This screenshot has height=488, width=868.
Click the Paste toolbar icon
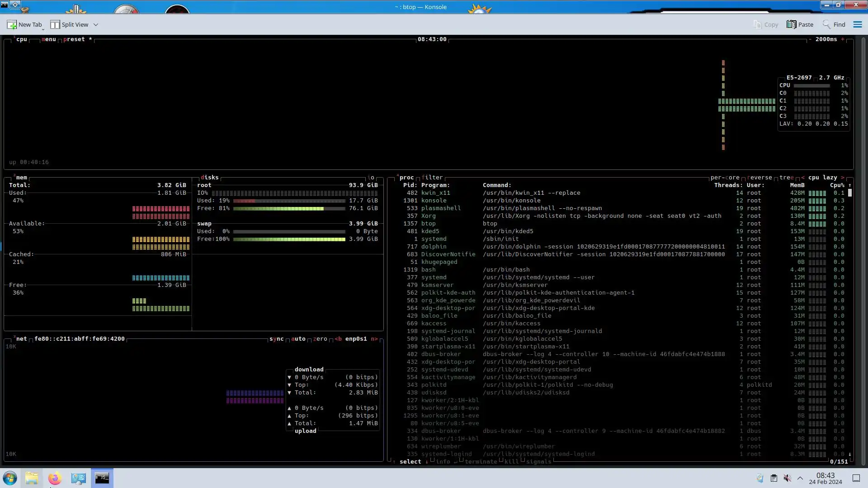click(x=791, y=25)
